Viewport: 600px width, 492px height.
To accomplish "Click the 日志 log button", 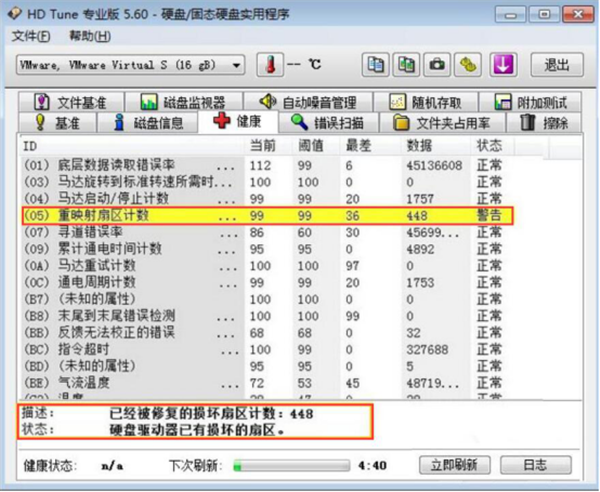I will coord(536,465).
